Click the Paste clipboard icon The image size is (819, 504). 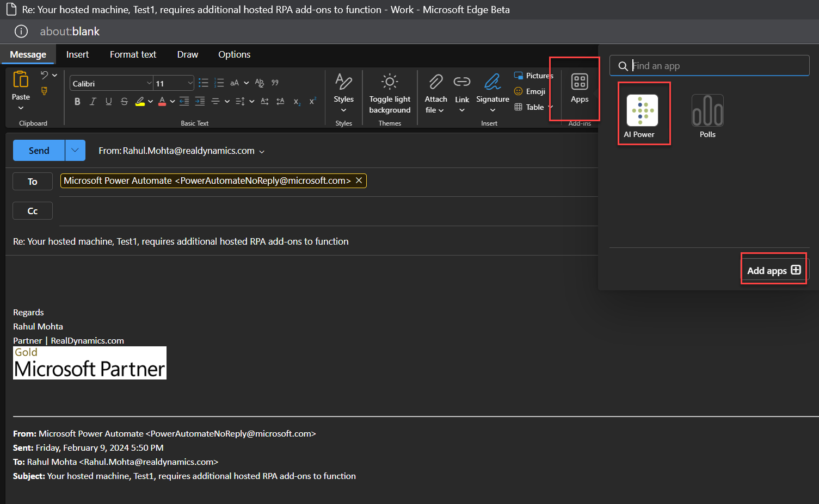coord(21,79)
